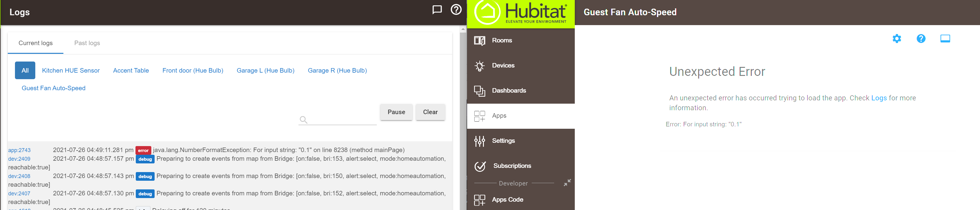
Task: Open app settings gear icon
Action: point(896,38)
